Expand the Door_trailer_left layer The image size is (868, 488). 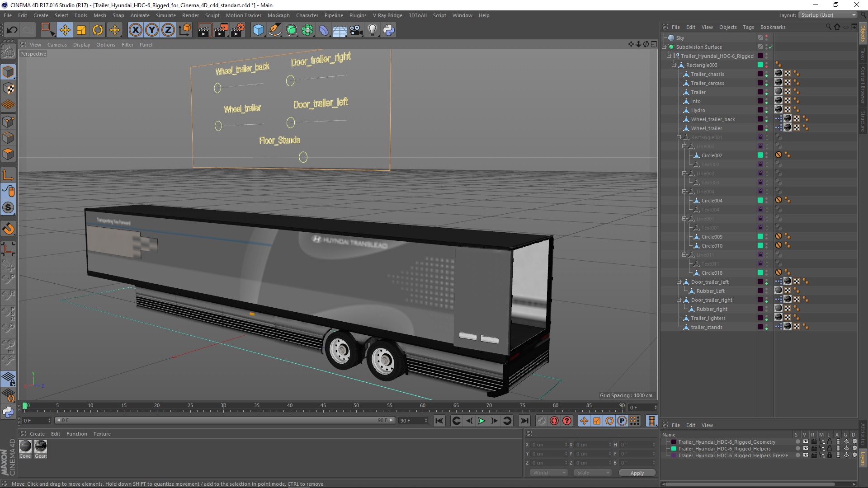click(679, 281)
